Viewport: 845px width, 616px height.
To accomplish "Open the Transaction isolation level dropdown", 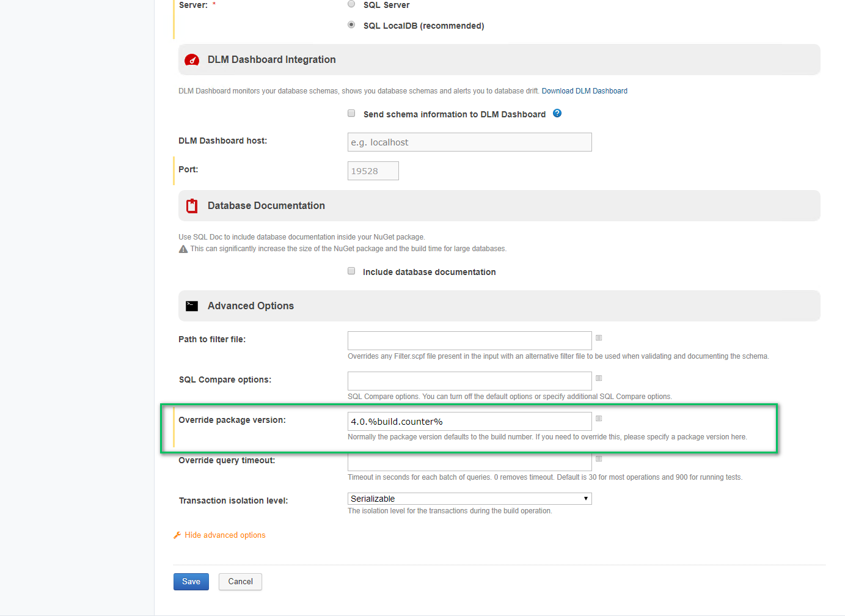I will coord(469,499).
